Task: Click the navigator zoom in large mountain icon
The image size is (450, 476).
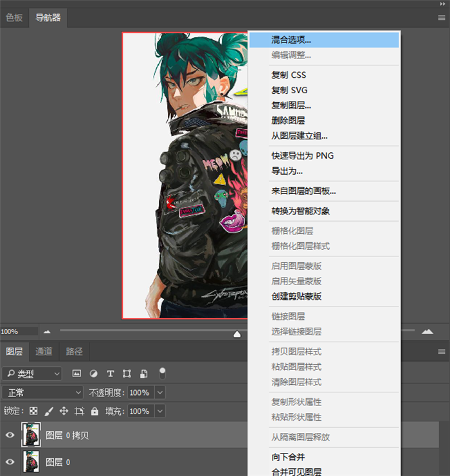Action: point(428,331)
